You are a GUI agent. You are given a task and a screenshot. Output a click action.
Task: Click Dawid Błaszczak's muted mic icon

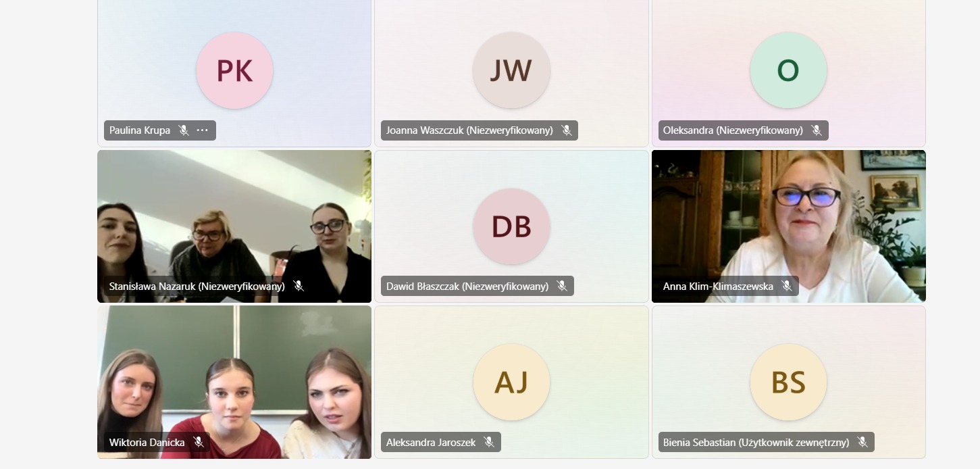click(x=562, y=287)
